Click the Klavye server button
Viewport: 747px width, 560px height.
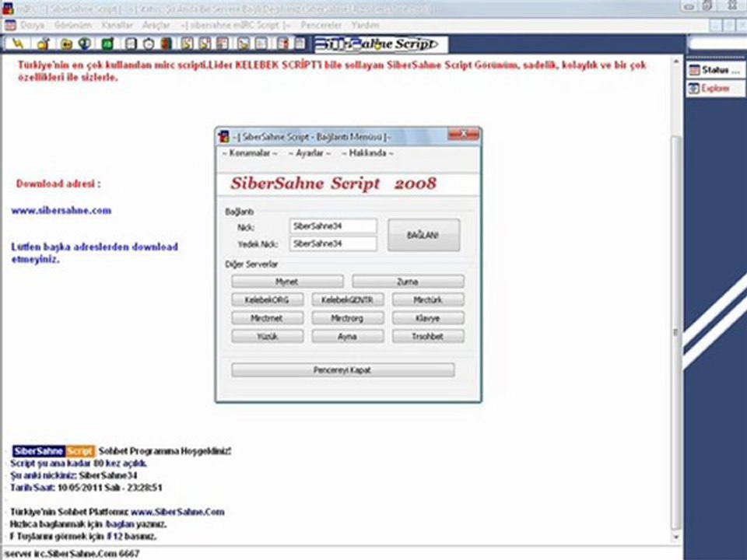(428, 318)
